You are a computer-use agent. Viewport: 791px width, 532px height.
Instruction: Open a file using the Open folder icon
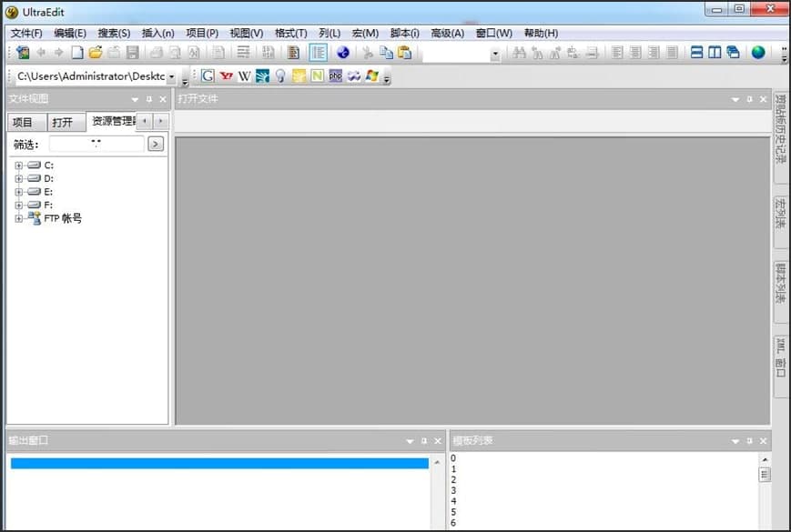[95, 53]
